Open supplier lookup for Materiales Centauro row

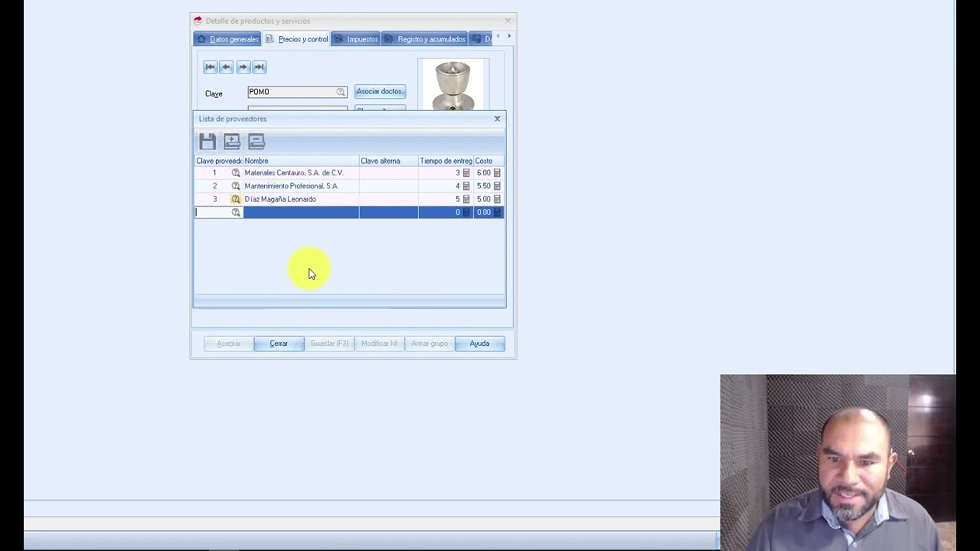236,173
